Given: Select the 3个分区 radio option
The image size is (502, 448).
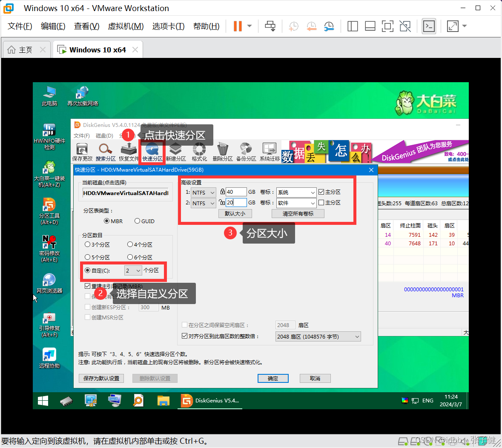Looking at the screenshot, I should 87,244.
